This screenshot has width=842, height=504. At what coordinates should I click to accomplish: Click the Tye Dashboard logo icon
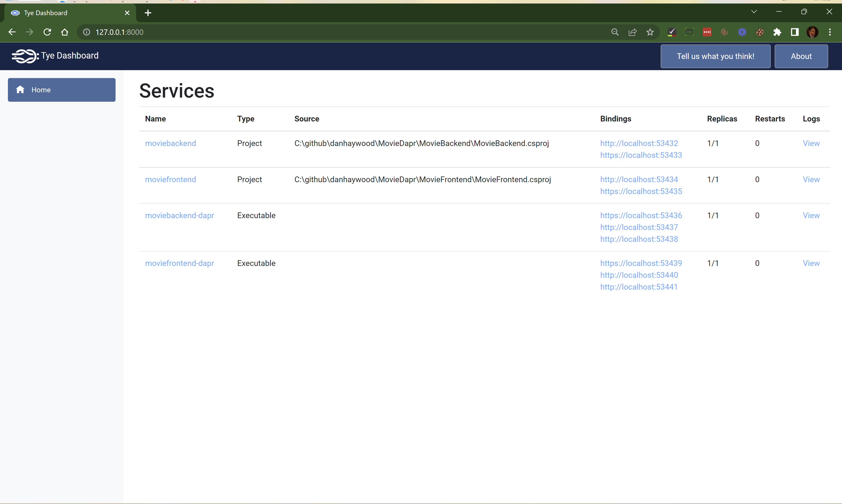point(25,56)
